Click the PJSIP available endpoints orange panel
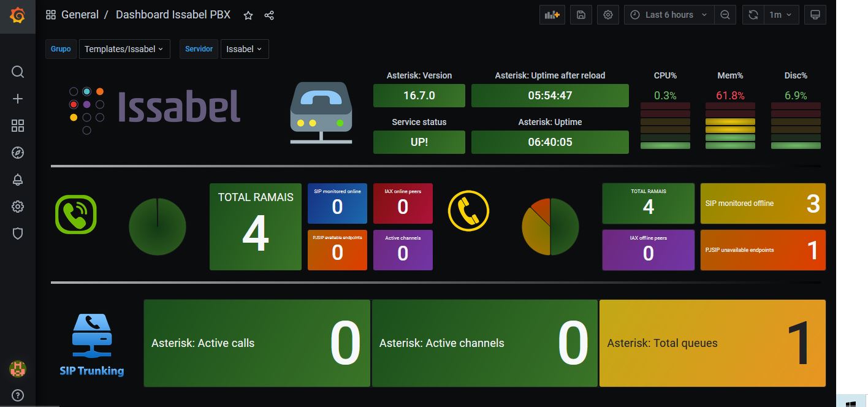This screenshot has height=407, width=868. pos(337,250)
